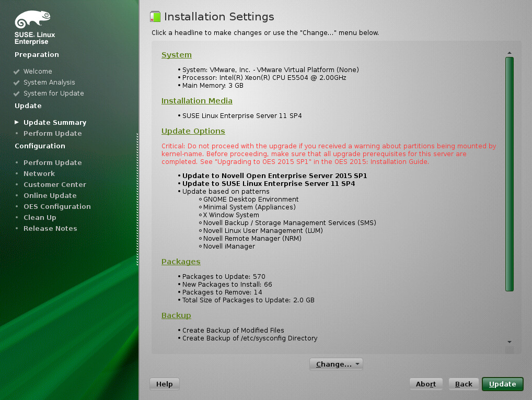
Task: Select Customer Center step in sidebar
Action: [55, 184]
